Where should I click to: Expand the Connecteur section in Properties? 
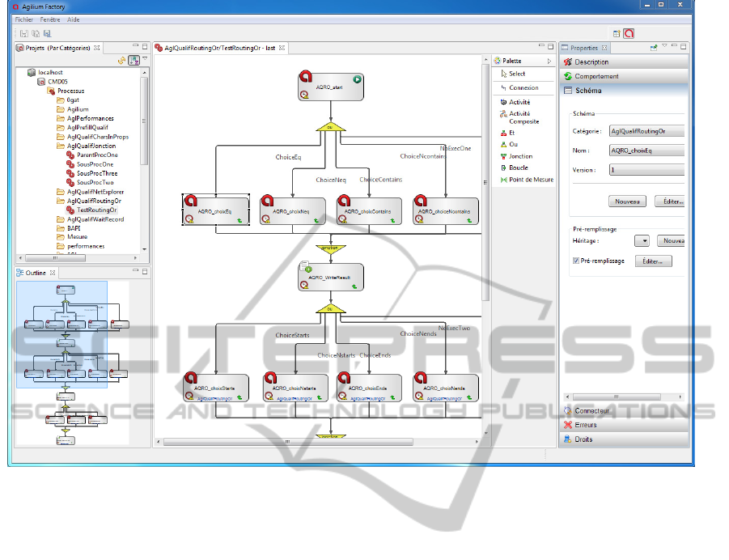pos(591,411)
